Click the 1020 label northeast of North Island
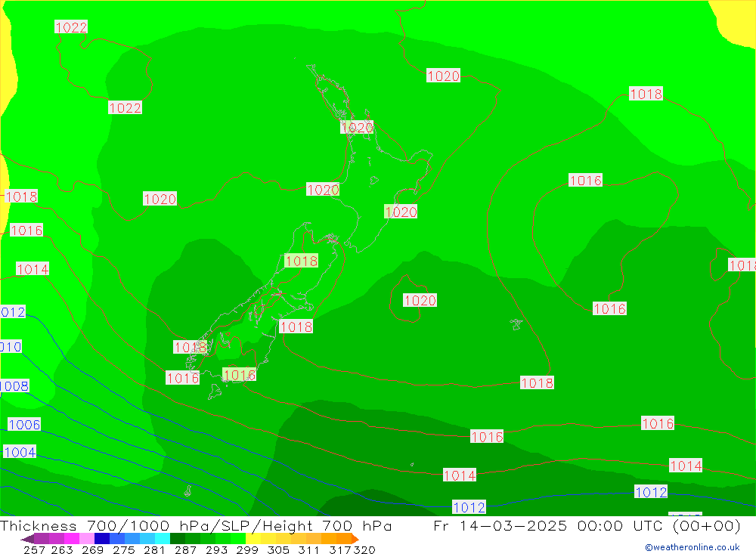 (443, 76)
